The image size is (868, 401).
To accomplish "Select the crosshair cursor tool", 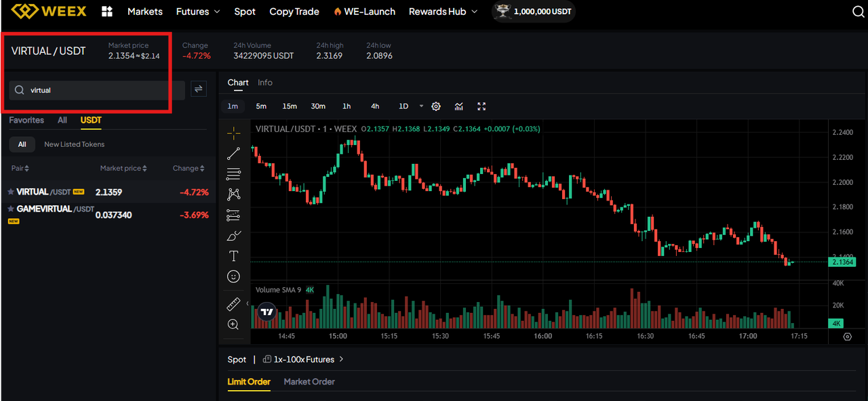I will coord(233,133).
